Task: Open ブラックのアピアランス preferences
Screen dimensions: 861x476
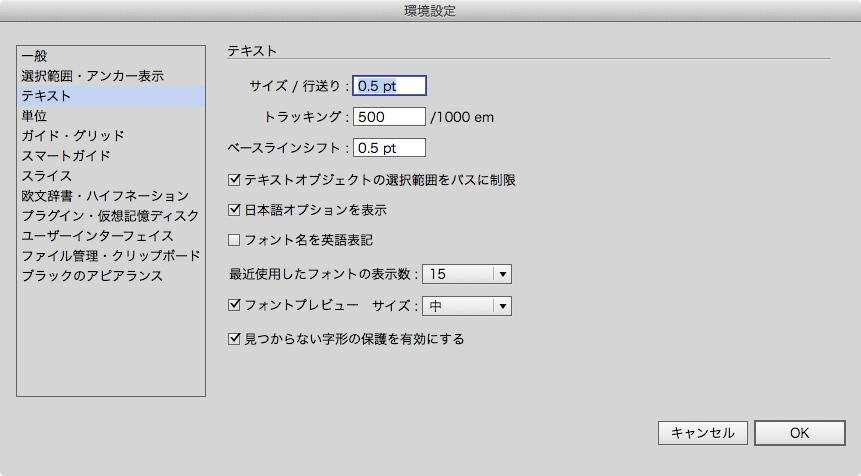Action: pos(92,276)
